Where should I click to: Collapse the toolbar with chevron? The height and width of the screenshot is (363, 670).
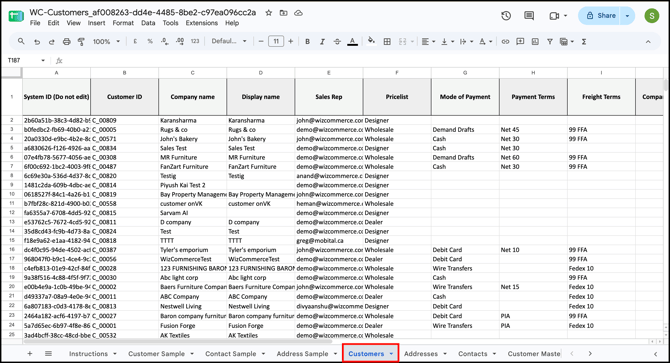648,41
